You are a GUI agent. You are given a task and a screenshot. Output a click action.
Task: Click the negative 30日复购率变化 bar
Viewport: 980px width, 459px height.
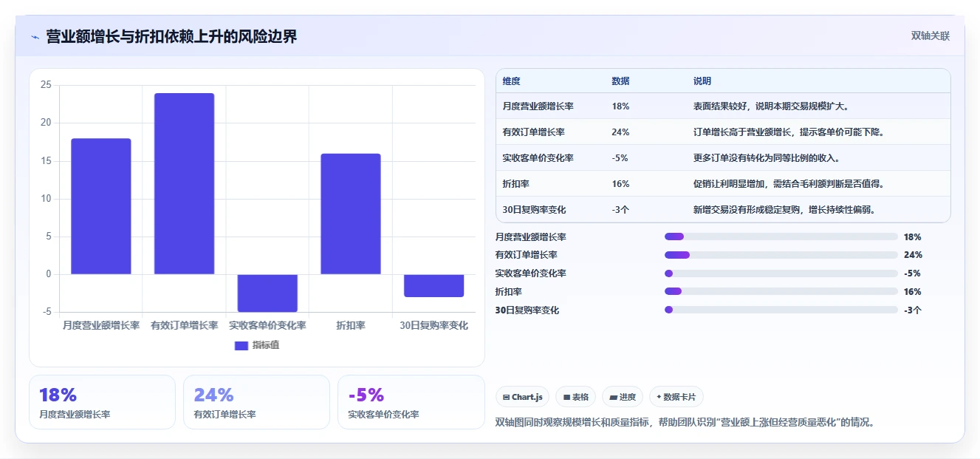click(434, 285)
